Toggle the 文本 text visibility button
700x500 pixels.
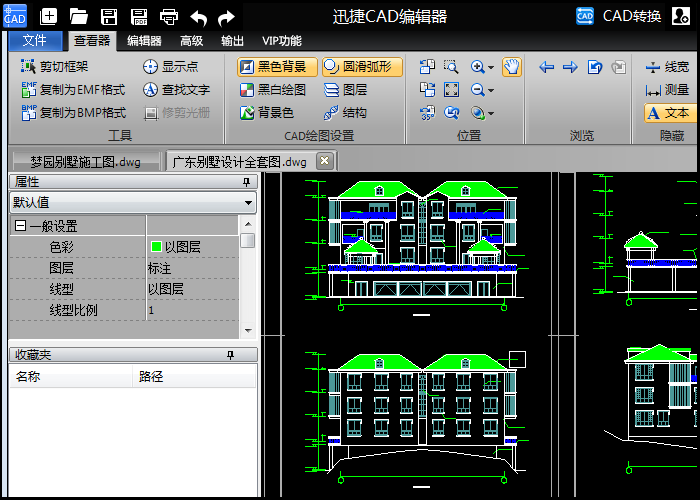coord(669,113)
